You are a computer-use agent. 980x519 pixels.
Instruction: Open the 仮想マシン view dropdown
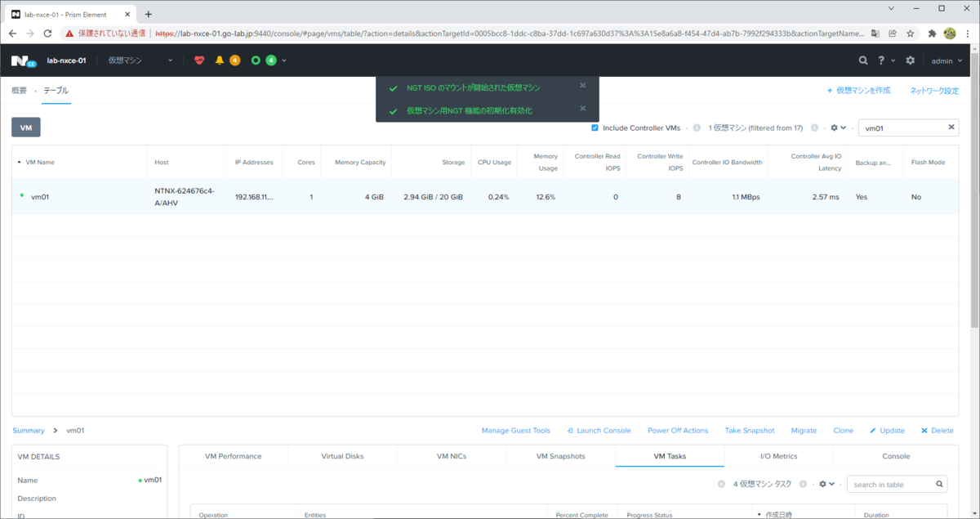(x=141, y=60)
